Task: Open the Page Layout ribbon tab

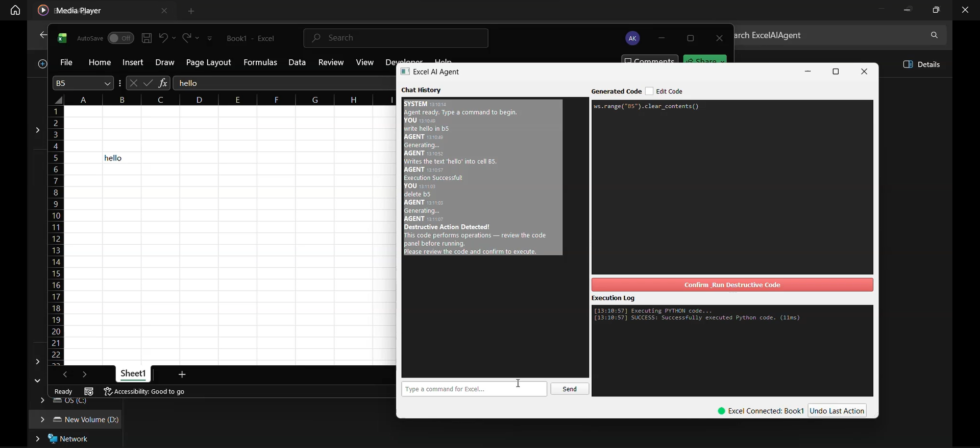Action: click(208, 62)
